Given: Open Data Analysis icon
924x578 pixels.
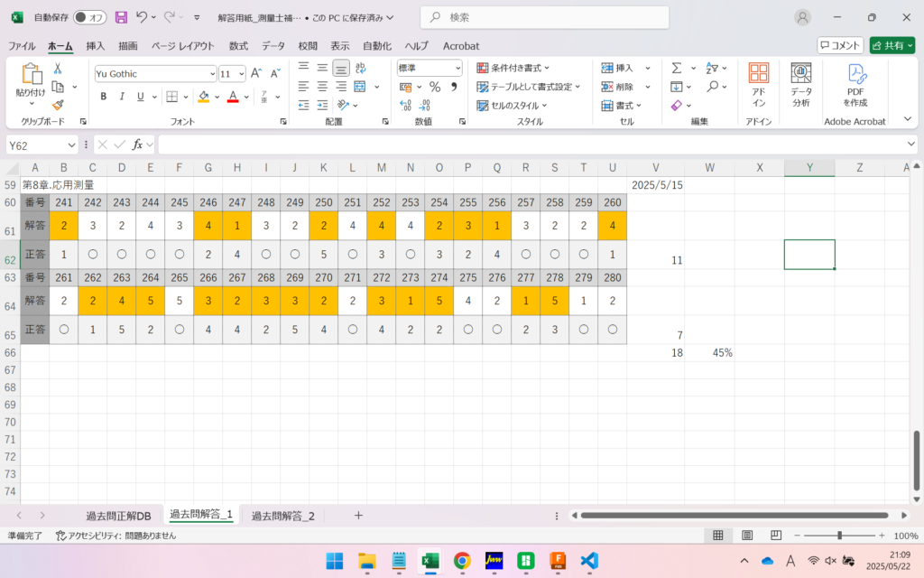Looking at the screenshot, I should tap(801, 84).
